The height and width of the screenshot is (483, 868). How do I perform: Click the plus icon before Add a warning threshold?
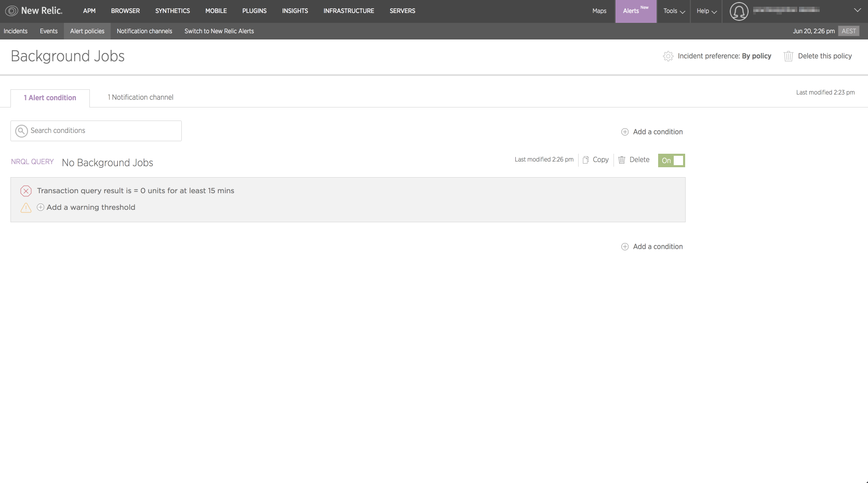point(41,207)
